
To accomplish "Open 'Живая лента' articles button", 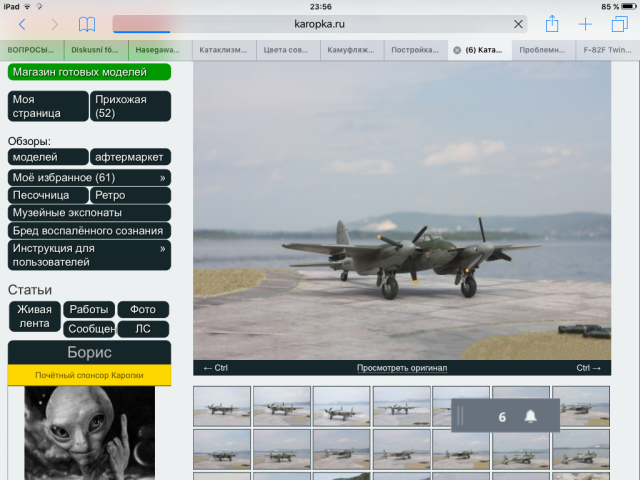I will tap(34, 316).
